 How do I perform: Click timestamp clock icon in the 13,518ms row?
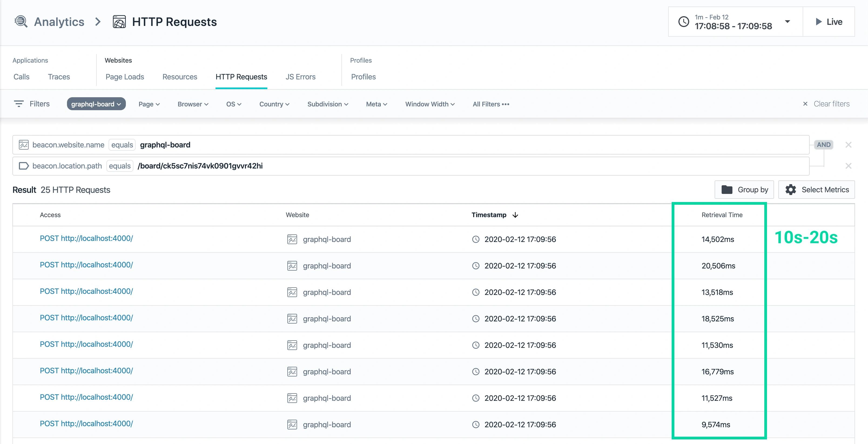point(476,292)
